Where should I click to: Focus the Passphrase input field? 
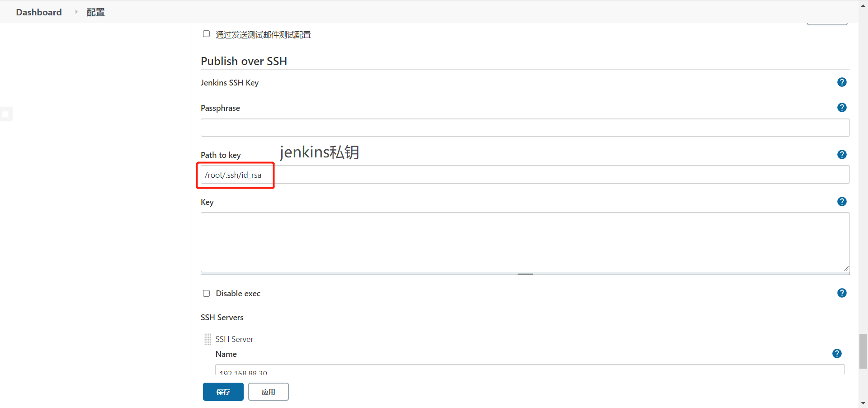click(525, 128)
